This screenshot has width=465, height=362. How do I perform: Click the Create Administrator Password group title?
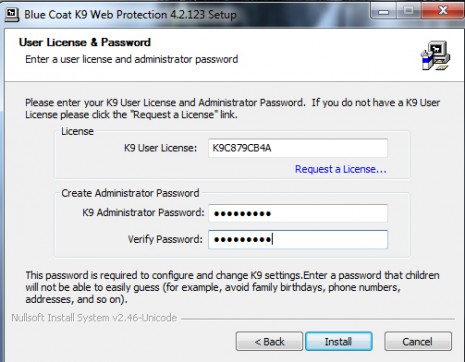click(130, 193)
